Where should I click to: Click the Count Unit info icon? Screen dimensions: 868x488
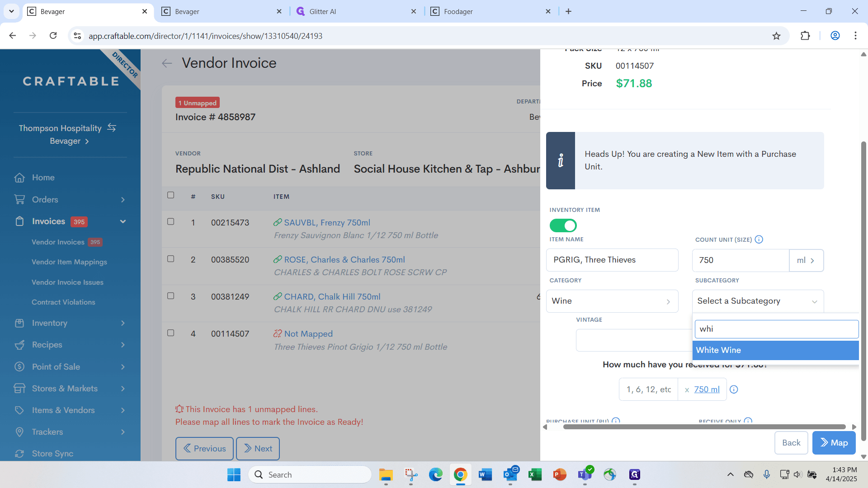click(759, 239)
